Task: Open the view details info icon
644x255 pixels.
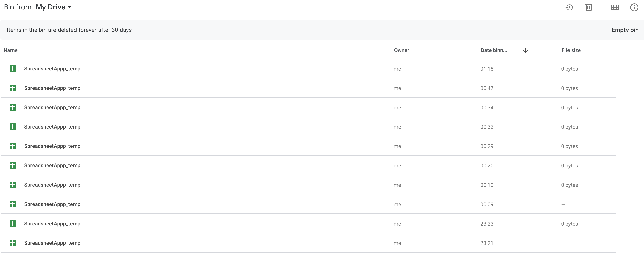Action: coord(634,7)
